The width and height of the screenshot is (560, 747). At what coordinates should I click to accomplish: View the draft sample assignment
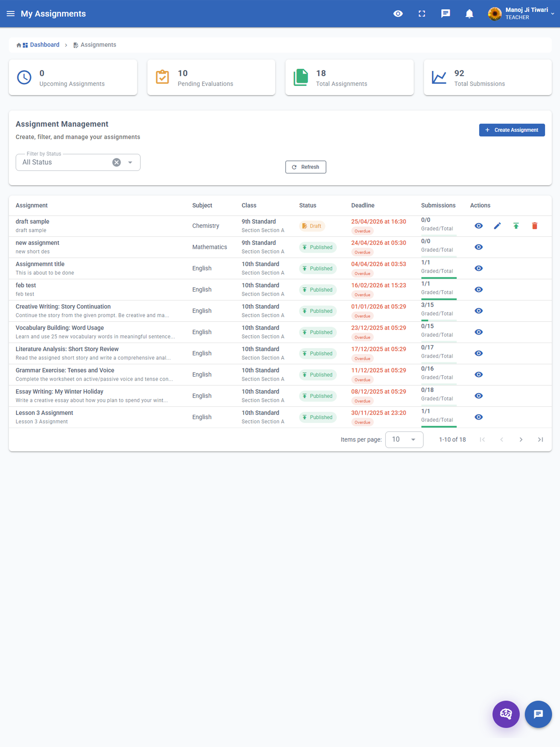pyautogui.click(x=479, y=226)
